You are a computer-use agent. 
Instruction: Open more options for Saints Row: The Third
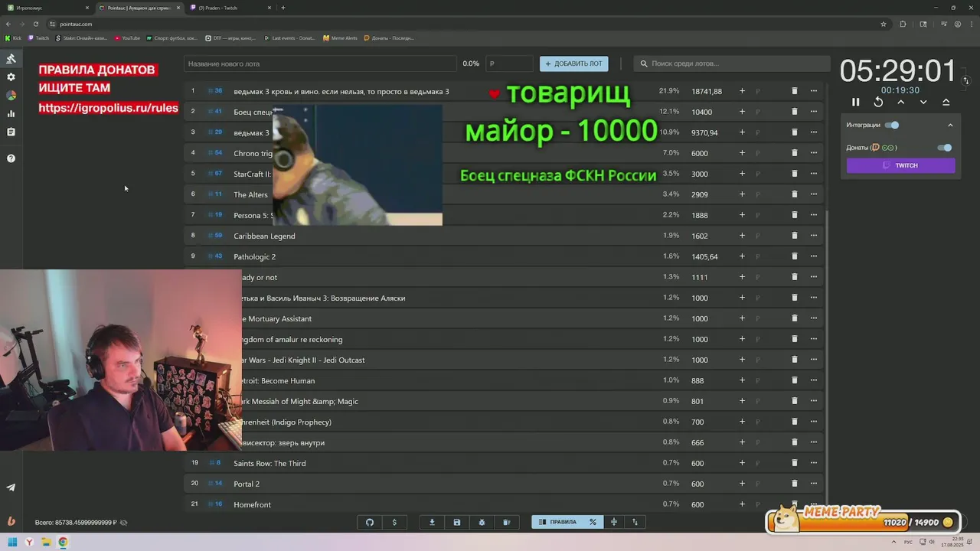click(x=814, y=463)
